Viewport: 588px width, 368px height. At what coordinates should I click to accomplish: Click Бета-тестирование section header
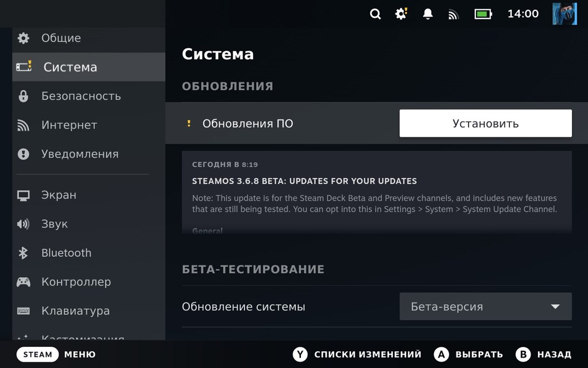coord(253,269)
